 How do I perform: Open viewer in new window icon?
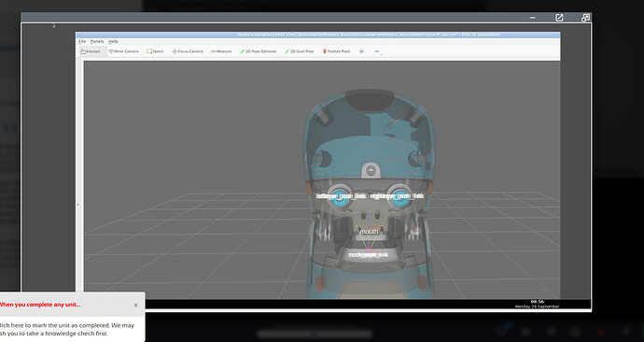tap(559, 18)
